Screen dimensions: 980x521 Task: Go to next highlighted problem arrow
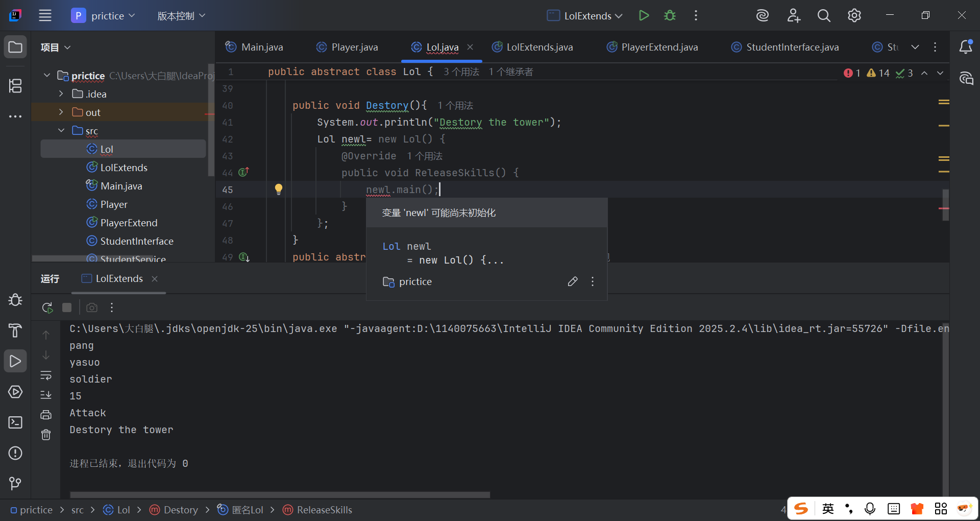pos(940,73)
